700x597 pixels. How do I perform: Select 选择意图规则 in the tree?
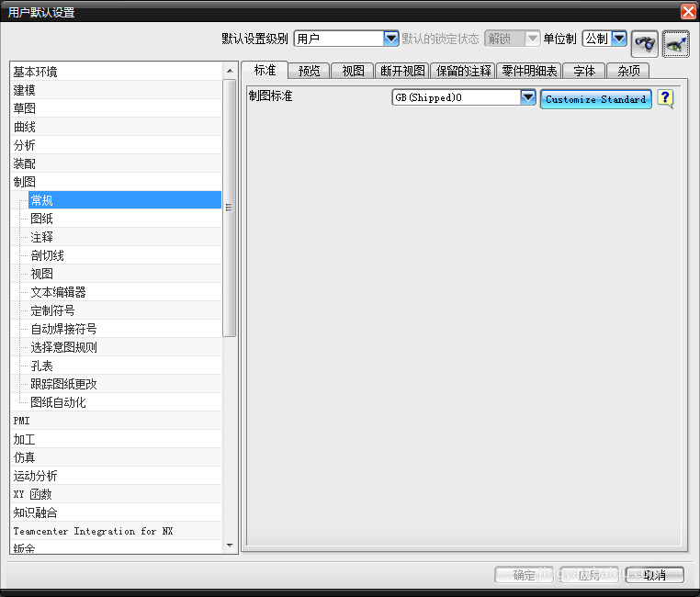[x=125, y=347]
